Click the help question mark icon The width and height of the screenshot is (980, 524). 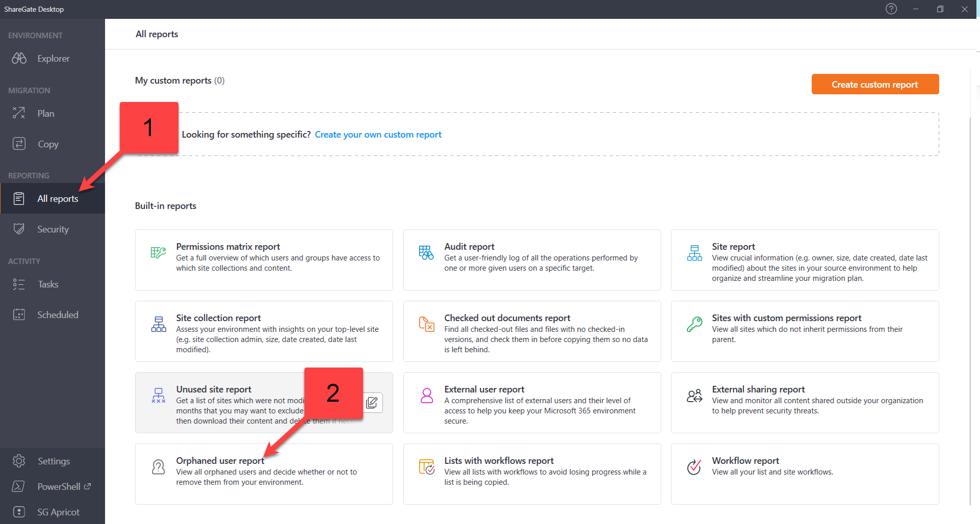point(891,9)
